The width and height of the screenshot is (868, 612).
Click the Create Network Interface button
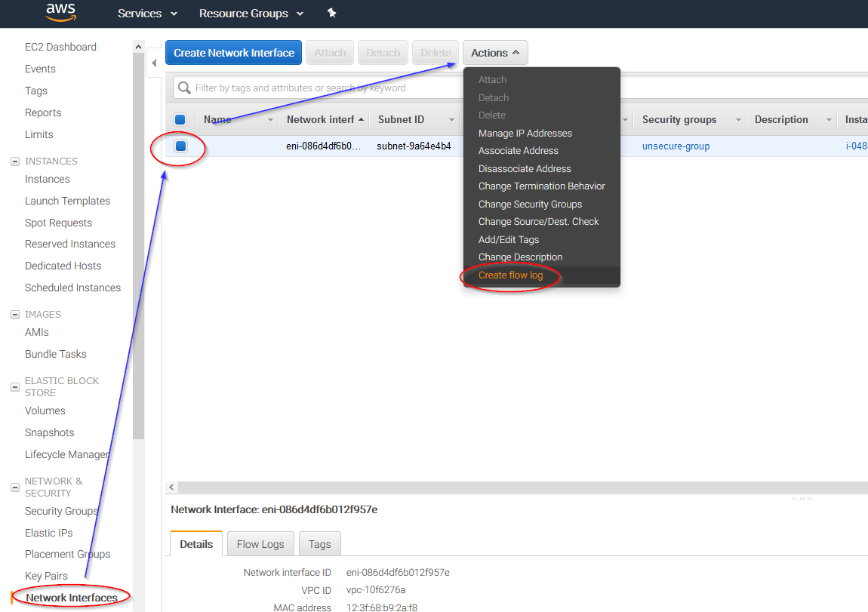234,53
